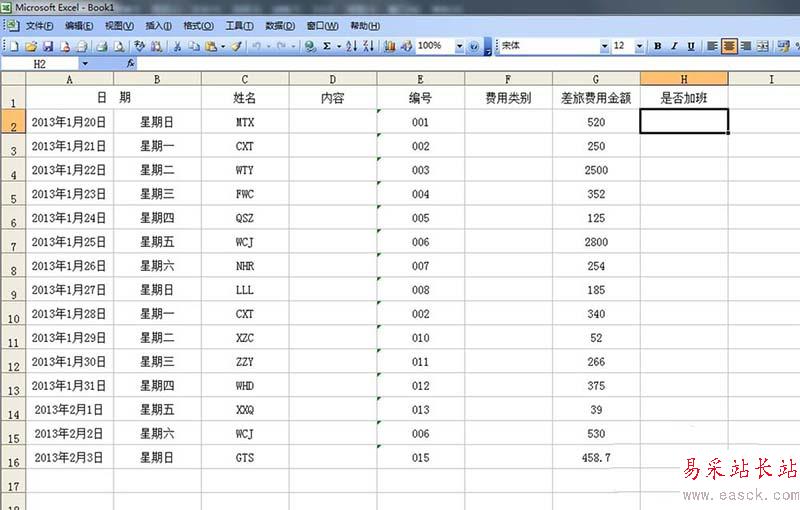Align cell text to the left
The width and height of the screenshot is (800, 510).
point(712,46)
